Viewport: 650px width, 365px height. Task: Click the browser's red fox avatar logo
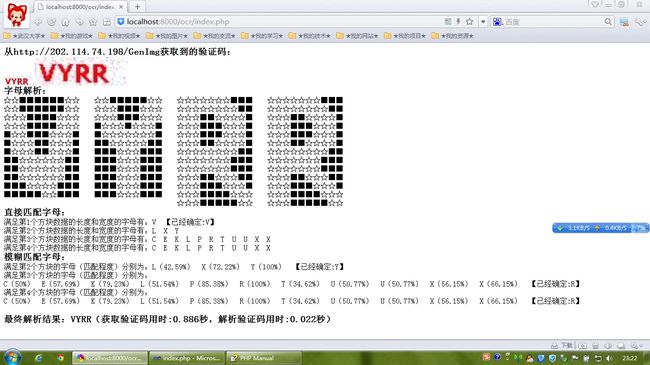click(17, 15)
